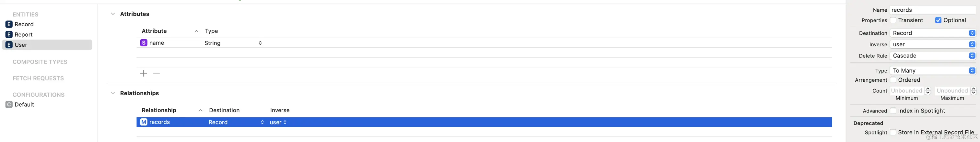Toggle Index in Spotlight checkbox
The width and height of the screenshot is (980, 142).
893,111
